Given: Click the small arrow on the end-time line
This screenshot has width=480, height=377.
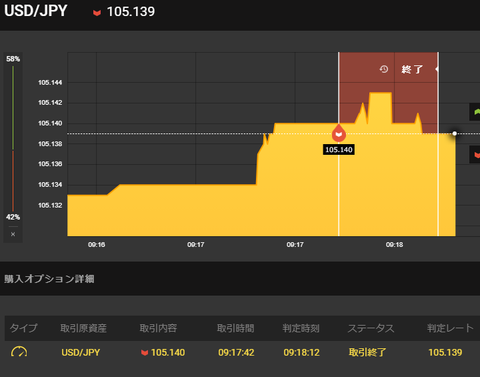Looking at the screenshot, I should [x=437, y=69].
